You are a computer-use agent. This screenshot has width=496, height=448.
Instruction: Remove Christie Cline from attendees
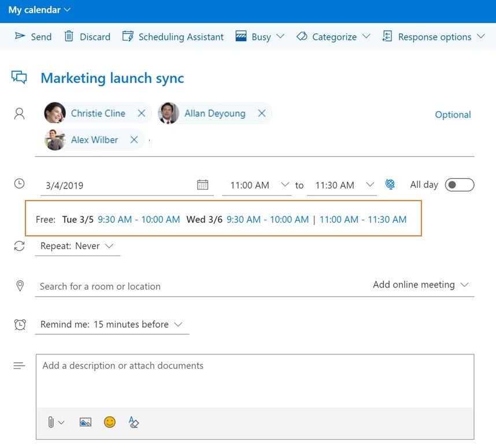(142, 113)
